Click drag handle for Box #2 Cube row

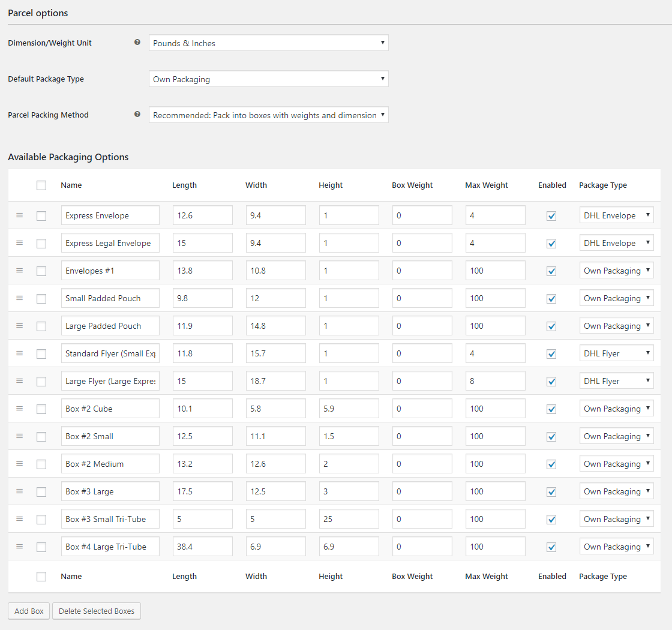[x=19, y=409]
